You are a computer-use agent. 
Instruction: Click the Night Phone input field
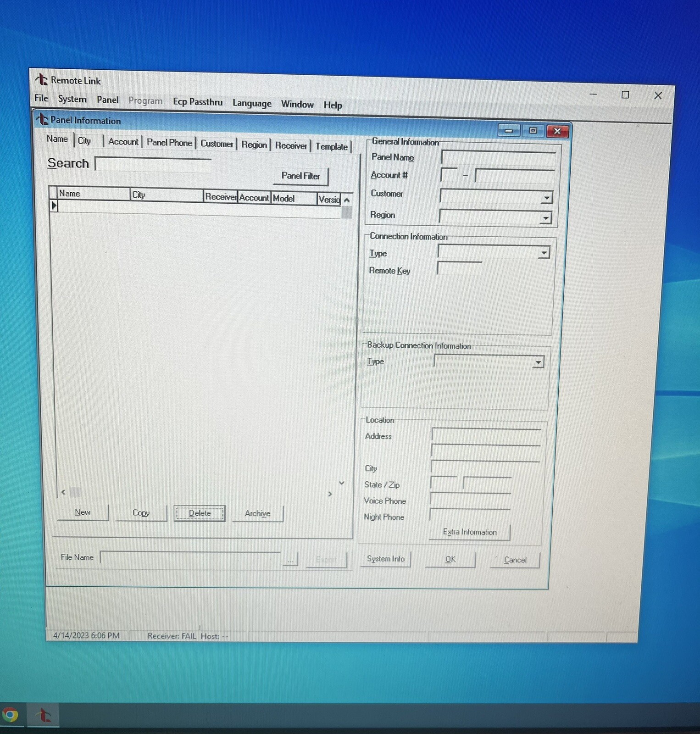pos(470,515)
